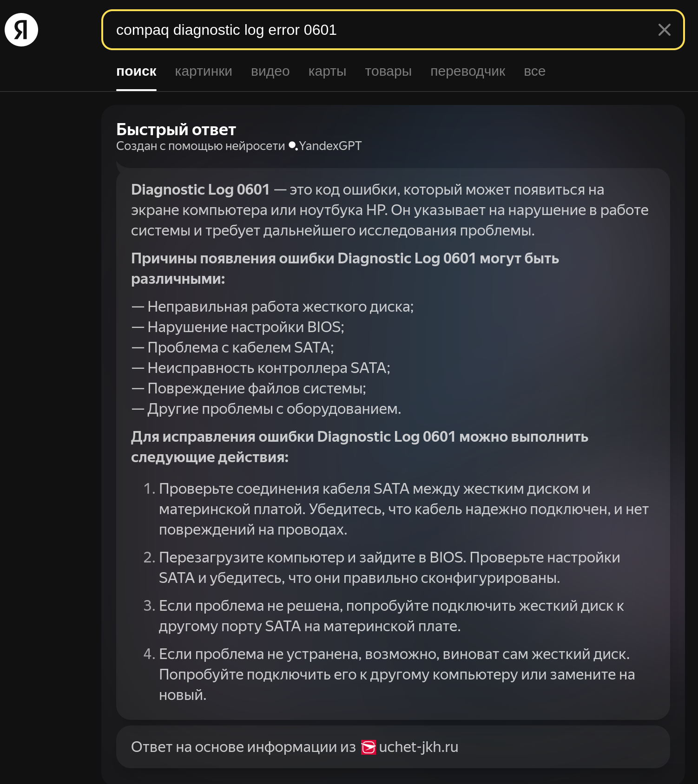Click the YandexGPT logo dot icon
The image size is (698, 784).
[293, 146]
